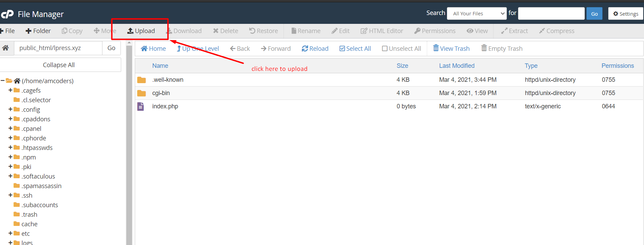Open the All Your Files dropdown
Viewport: 644px width, 245px height.
(x=477, y=14)
